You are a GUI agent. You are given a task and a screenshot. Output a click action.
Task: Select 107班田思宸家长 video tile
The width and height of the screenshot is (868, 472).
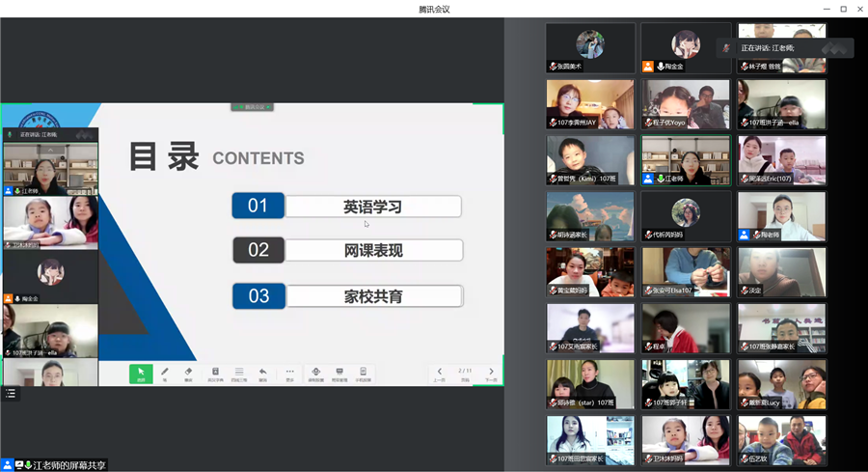590,441
